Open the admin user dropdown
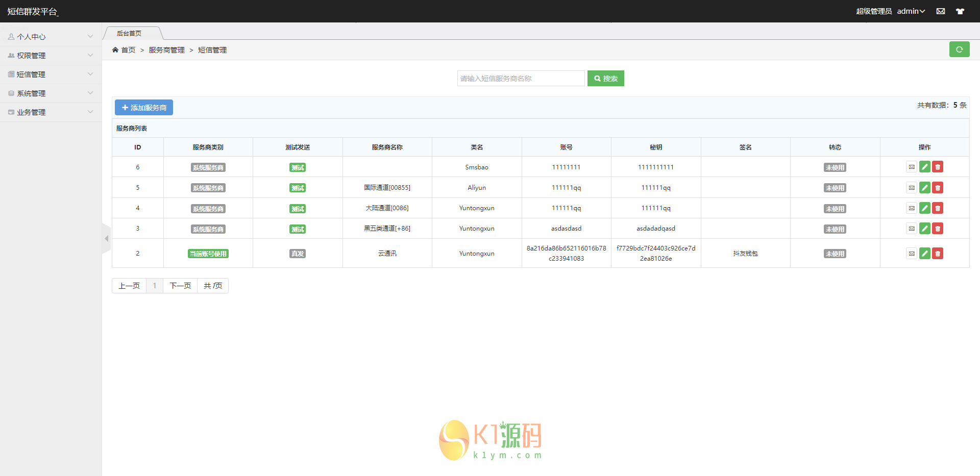 click(911, 11)
